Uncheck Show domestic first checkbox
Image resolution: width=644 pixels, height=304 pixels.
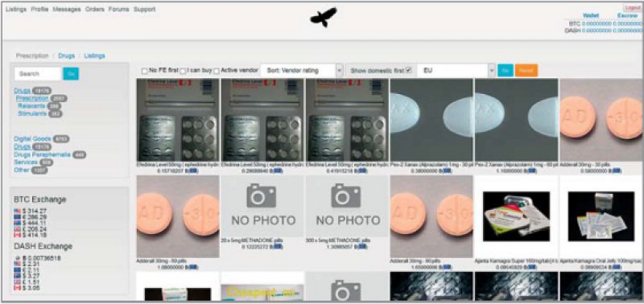pyautogui.click(x=408, y=71)
